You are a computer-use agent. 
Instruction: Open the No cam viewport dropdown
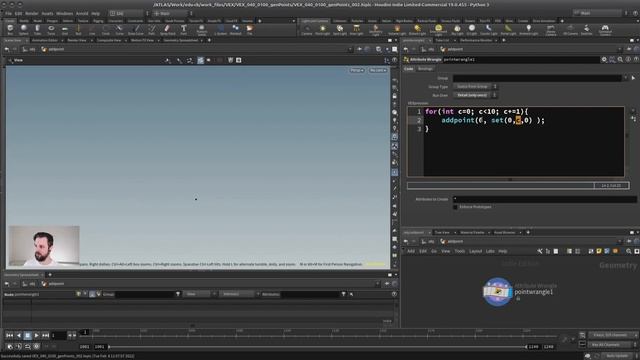point(378,70)
